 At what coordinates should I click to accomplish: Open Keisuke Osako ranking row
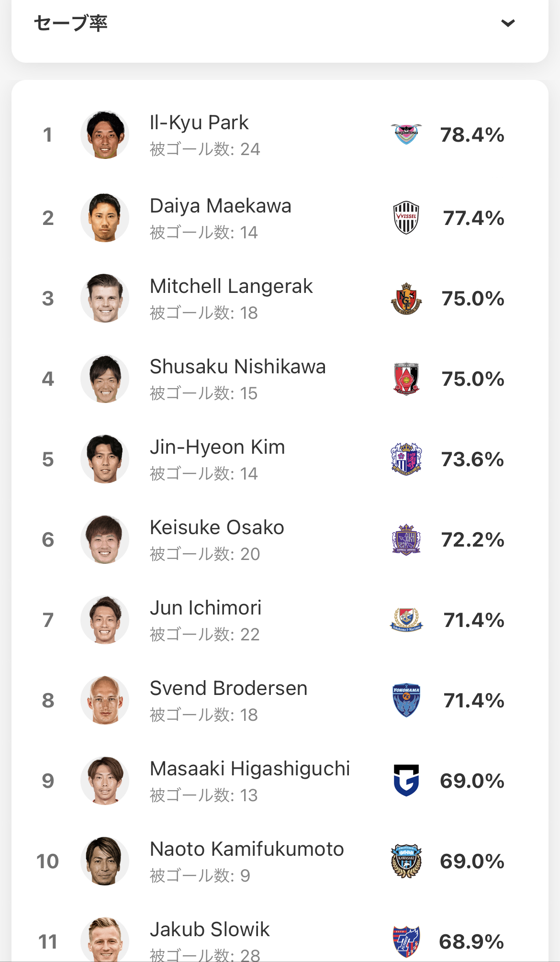tap(280, 539)
